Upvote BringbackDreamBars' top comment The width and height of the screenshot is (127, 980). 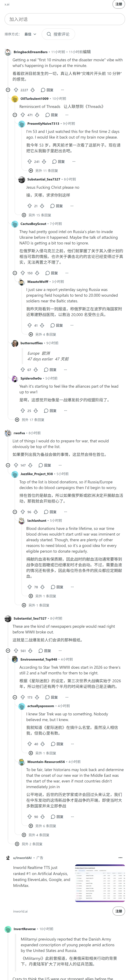point(16,90)
